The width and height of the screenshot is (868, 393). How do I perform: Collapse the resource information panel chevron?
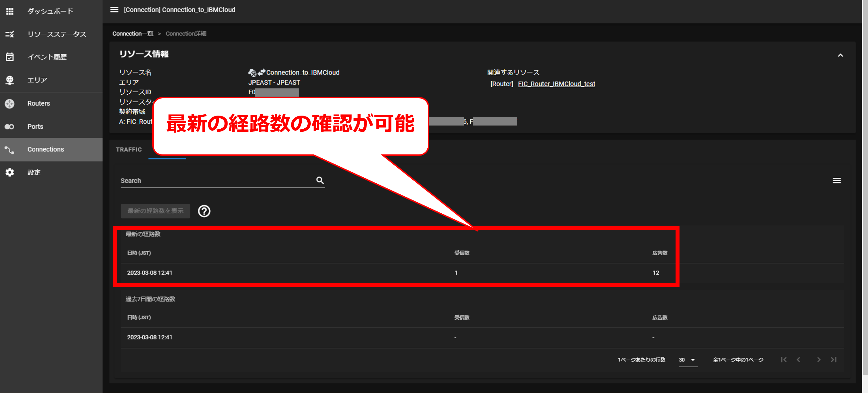(x=840, y=55)
